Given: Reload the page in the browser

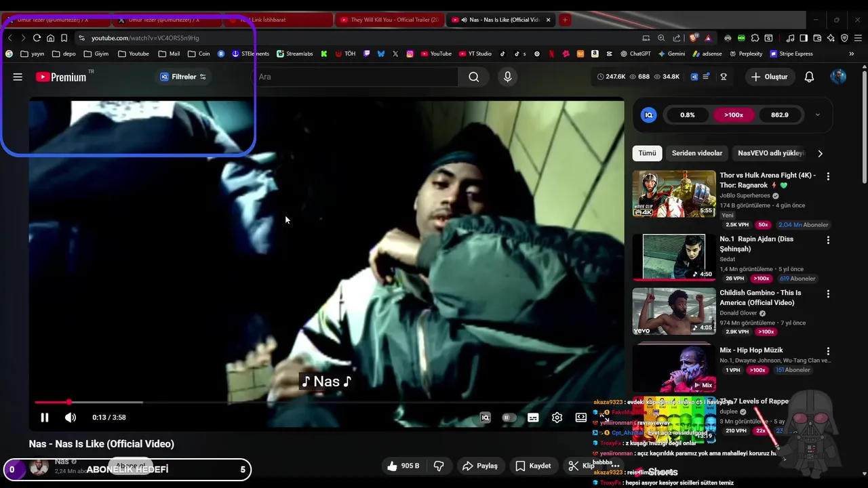Looking at the screenshot, I should [x=37, y=38].
